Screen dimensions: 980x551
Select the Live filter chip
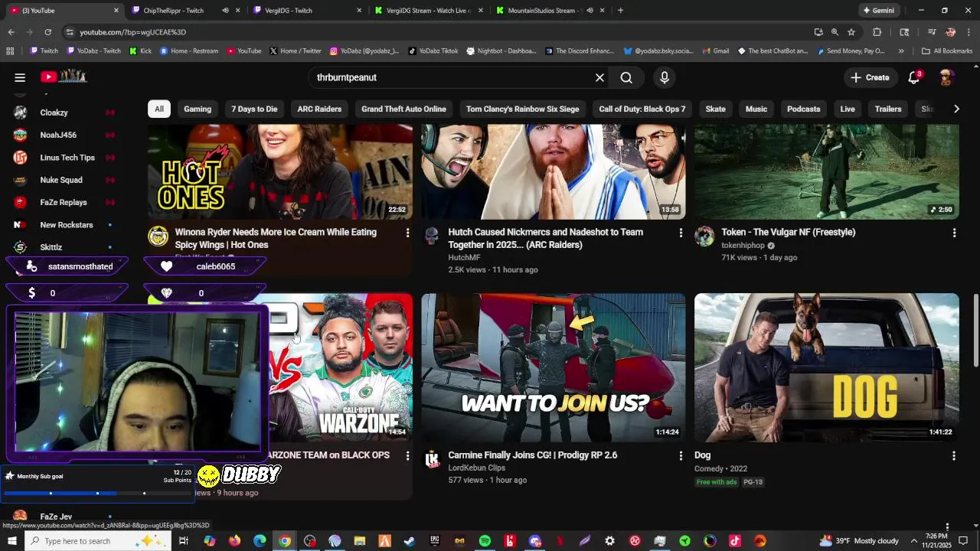848,109
